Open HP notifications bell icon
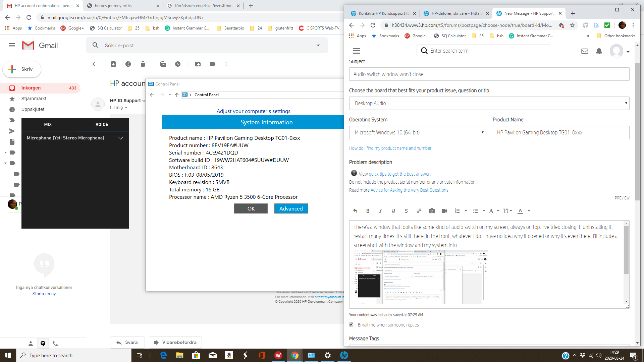 pos(599,51)
